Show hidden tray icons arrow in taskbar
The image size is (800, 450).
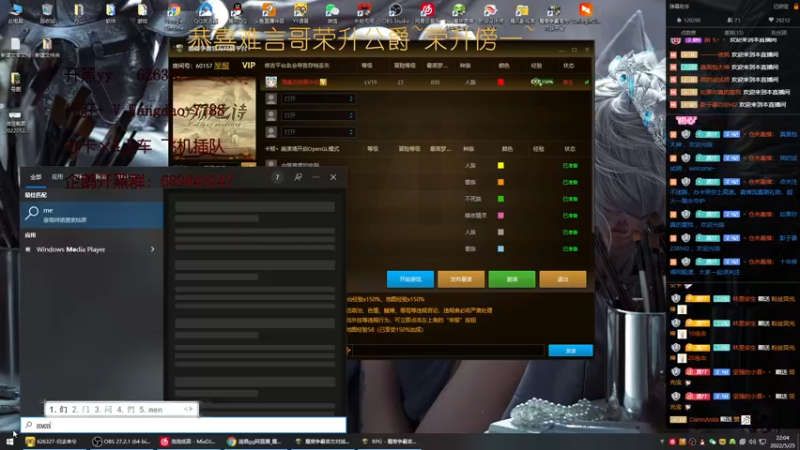pos(662,442)
